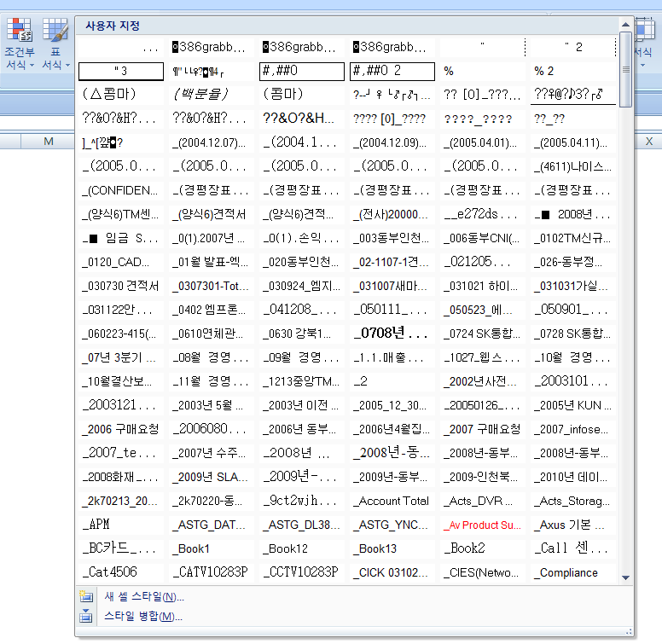662x644 pixels.
Task: Apply the '% 2' cell style
Action: [x=573, y=71]
